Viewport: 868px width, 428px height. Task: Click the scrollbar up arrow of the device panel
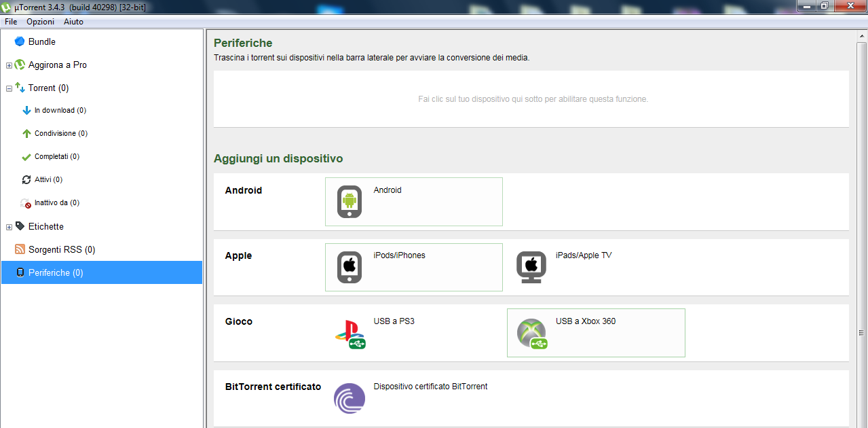tap(862, 35)
